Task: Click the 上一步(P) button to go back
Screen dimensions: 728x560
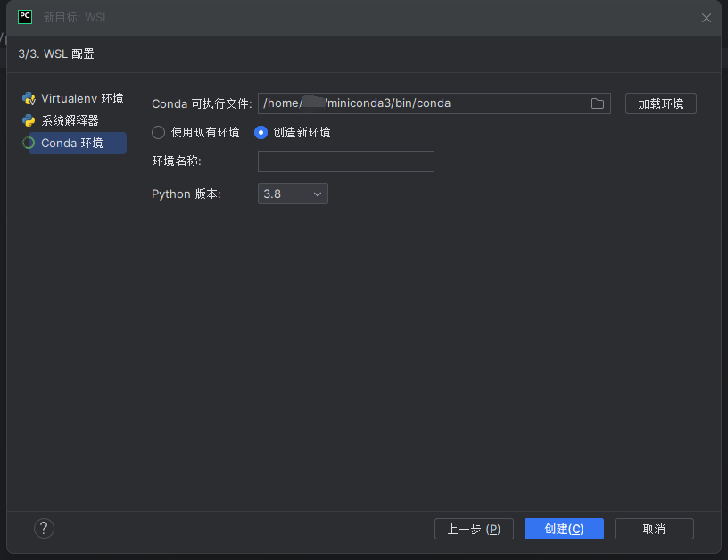Action: pyautogui.click(x=474, y=528)
